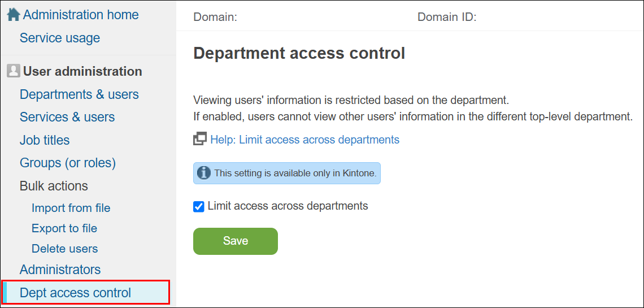Click the Administration home text link
The image size is (644, 308).
pyautogui.click(x=81, y=15)
